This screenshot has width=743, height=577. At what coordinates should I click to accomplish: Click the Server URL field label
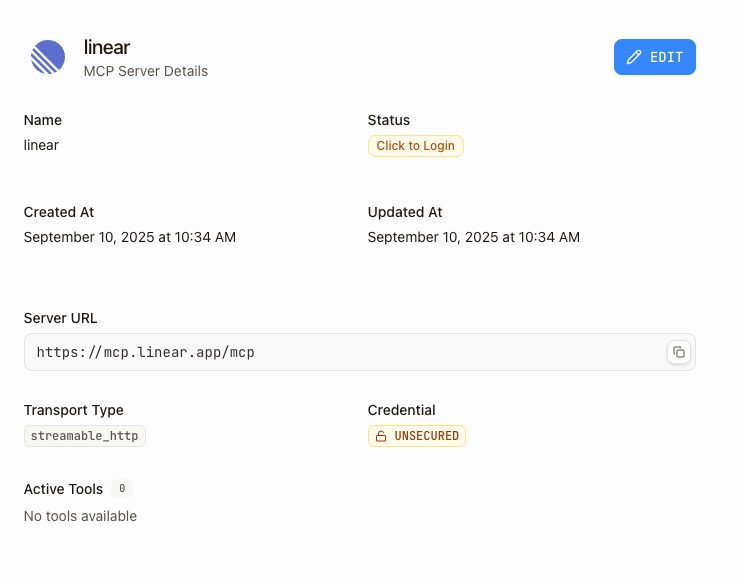click(61, 318)
